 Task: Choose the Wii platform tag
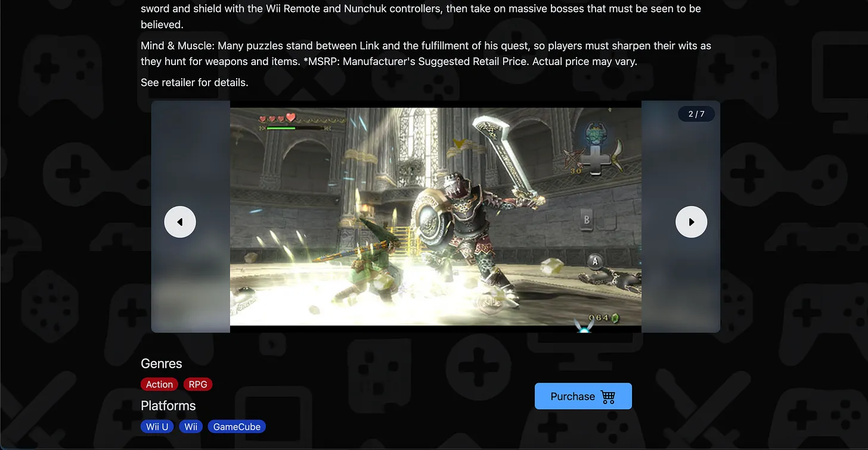point(190,426)
